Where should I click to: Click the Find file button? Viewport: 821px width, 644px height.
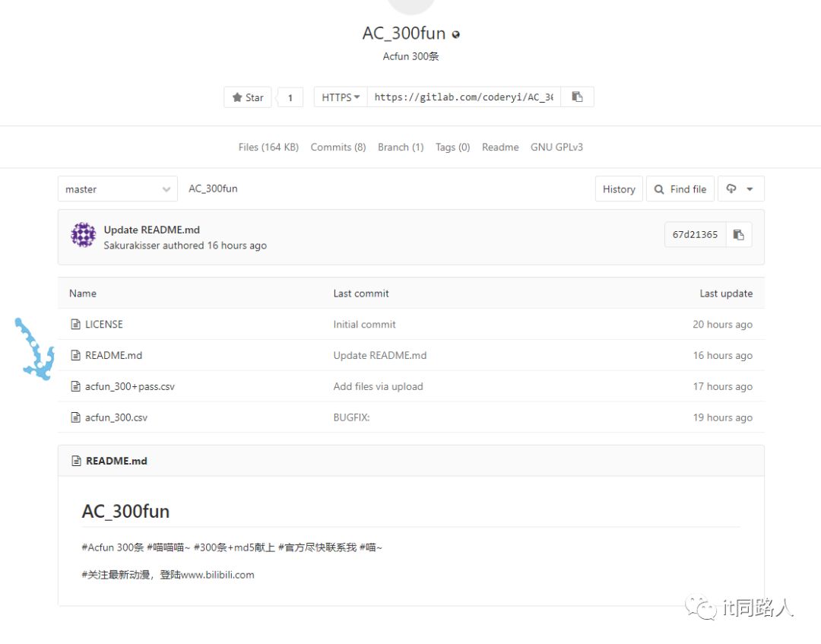coord(680,189)
